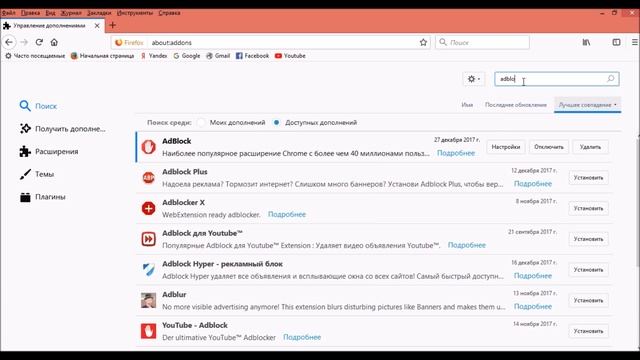
Task: Open 'Подробнее' for YouTube - Adblock
Action: (302, 337)
